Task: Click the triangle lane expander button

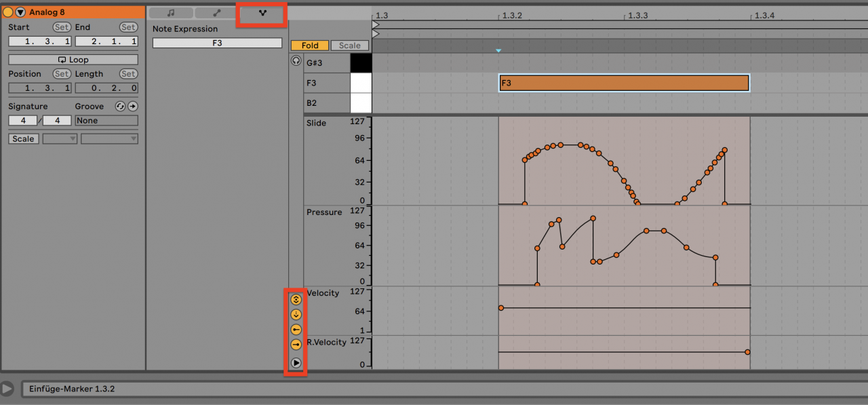Action: pyautogui.click(x=296, y=363)
